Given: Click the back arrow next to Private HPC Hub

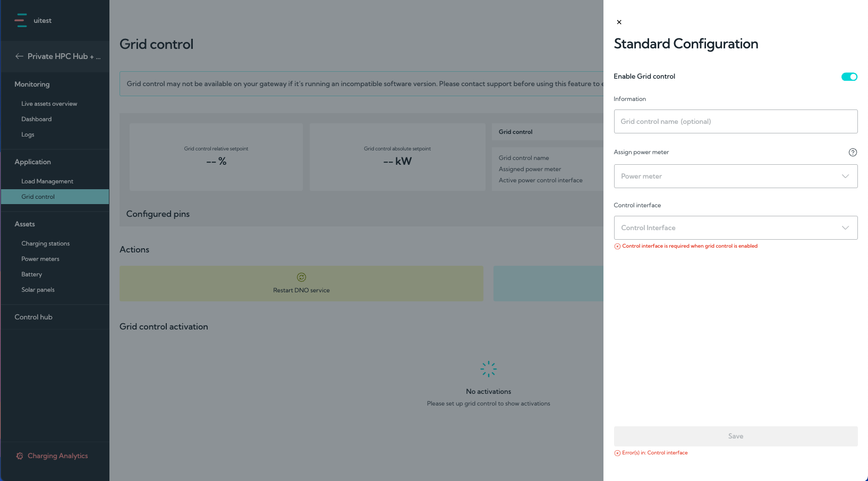Looking at the screenshot, I should 19,56.
